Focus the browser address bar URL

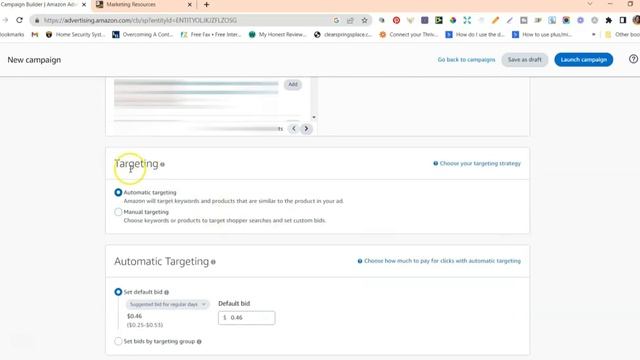pyautogui.click(x=140, y=20)
